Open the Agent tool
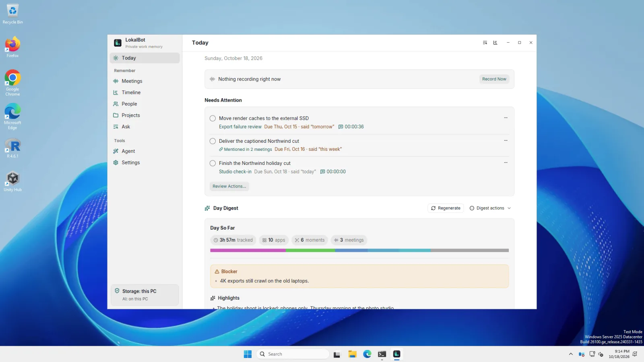The image size is (644, 362). pos(144,151)
